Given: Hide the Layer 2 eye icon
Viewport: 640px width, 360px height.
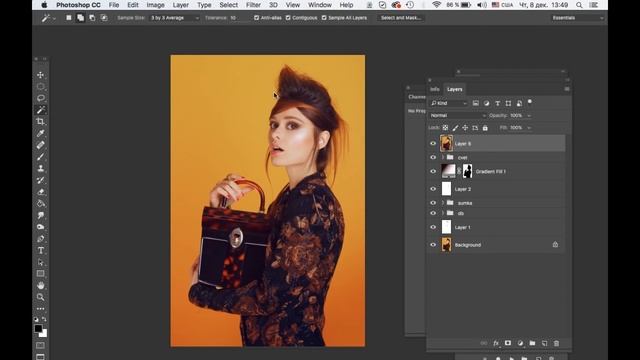Looking at the screenshot, I should tap(433, 189).
